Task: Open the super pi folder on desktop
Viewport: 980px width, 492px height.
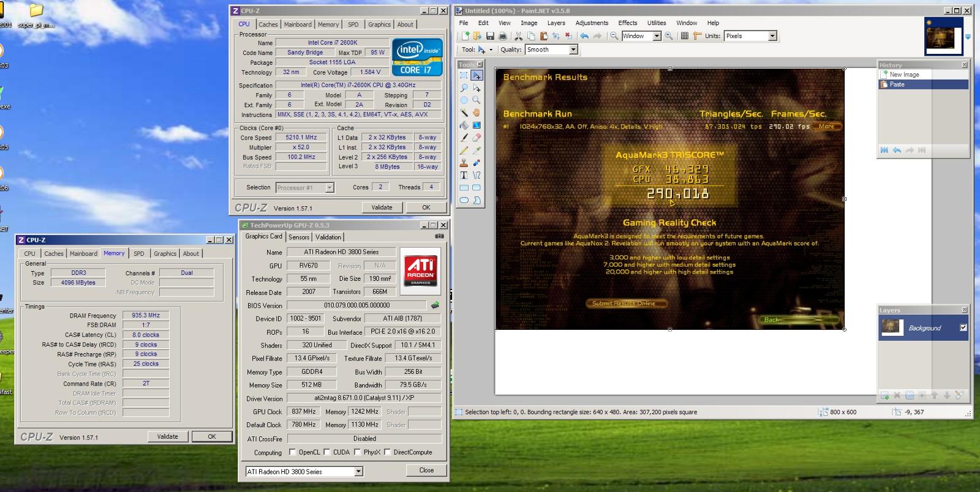Action: coord(36,16)
